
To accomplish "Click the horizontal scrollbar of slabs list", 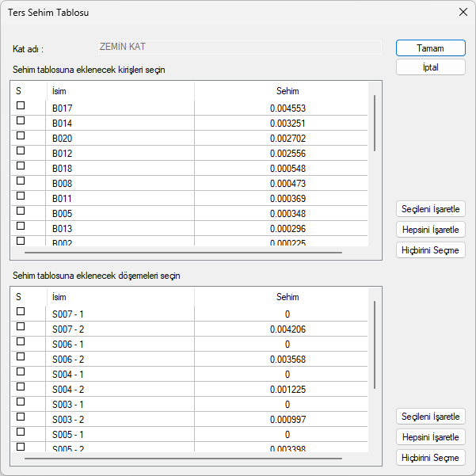I will click(183, 459).
